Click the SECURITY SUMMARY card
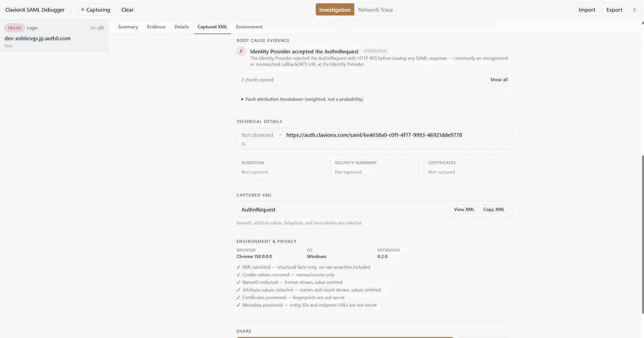The width and height of the screenshot is (644, 338). coord(374,167)
